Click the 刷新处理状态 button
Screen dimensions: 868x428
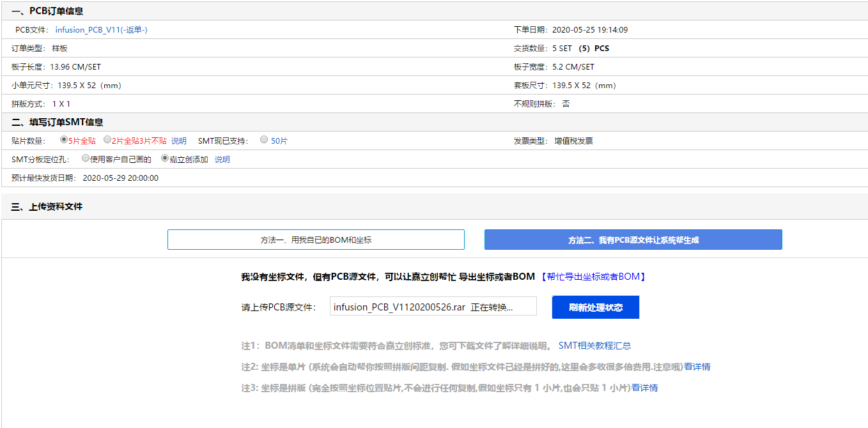596,307
